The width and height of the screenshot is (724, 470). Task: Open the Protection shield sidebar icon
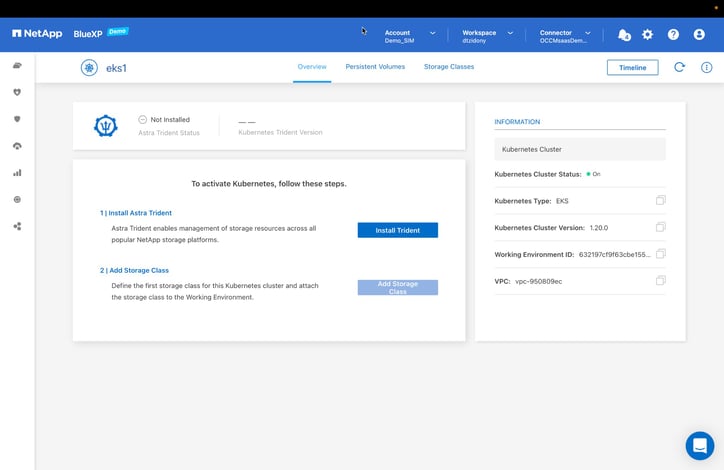click(x=17, y=119)
